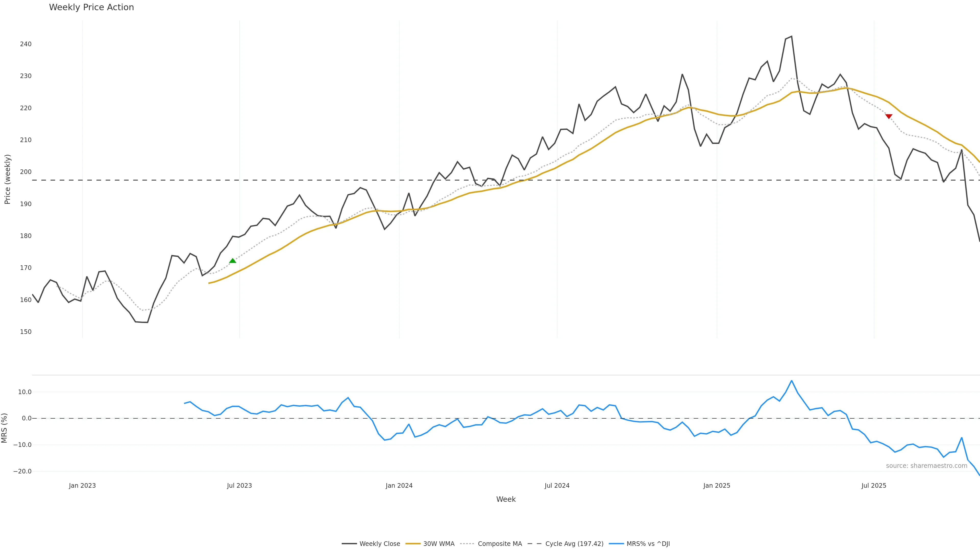Screen dimensions: 980x551
Task: Select the Jul 2023 x-axis tick label
Action: 239,486
